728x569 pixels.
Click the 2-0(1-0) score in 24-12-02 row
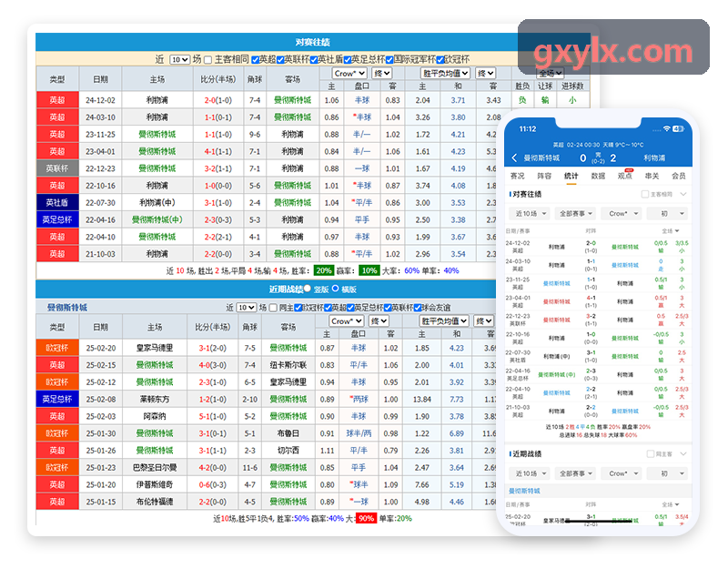click(x=218, y=100)
